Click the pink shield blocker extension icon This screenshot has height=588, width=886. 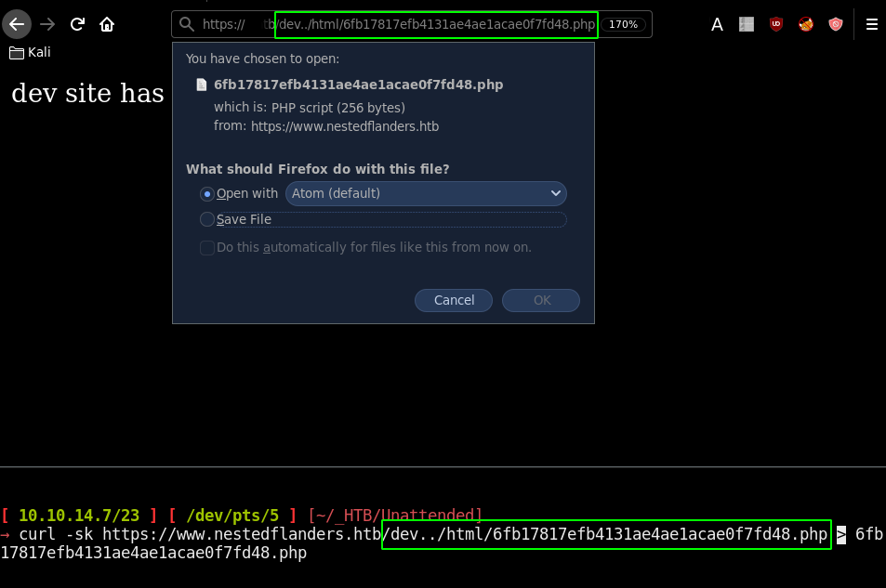click(x=836, y=25)
